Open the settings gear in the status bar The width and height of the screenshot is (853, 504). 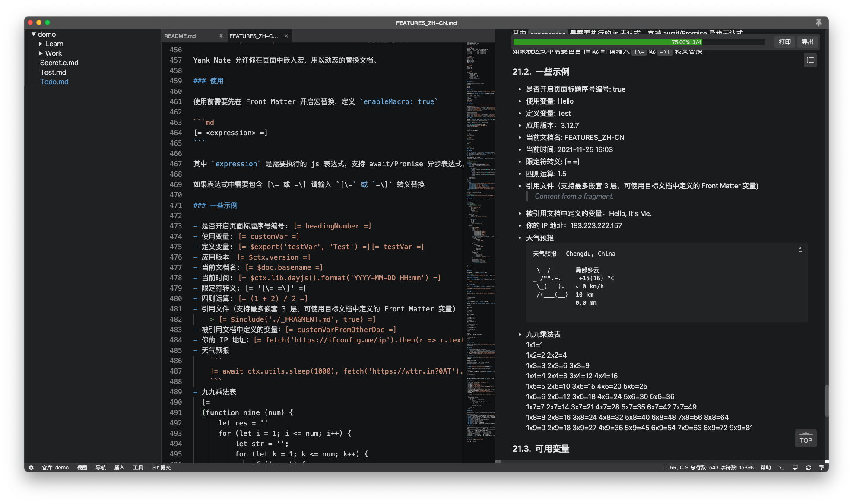[x=31, y=467]
